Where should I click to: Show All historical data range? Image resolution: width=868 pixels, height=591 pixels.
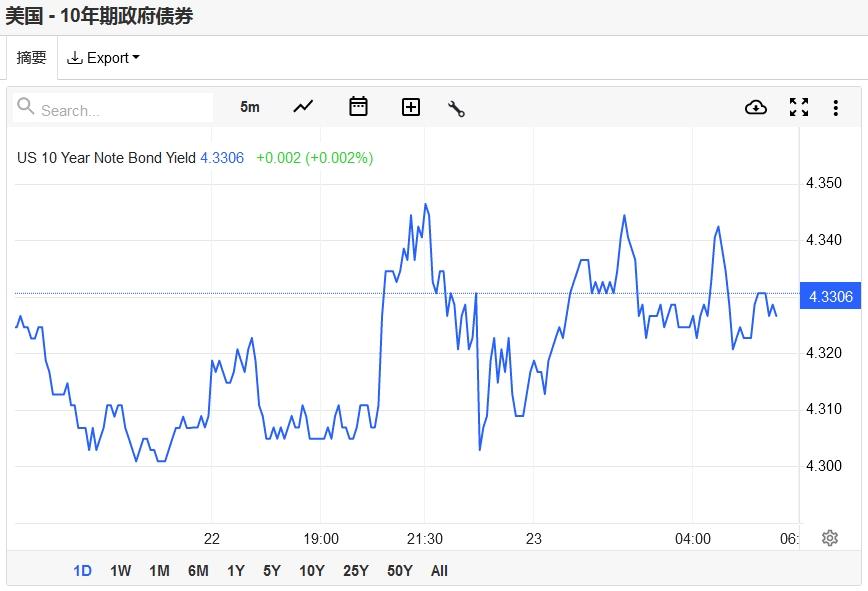[x=439, y=571]
